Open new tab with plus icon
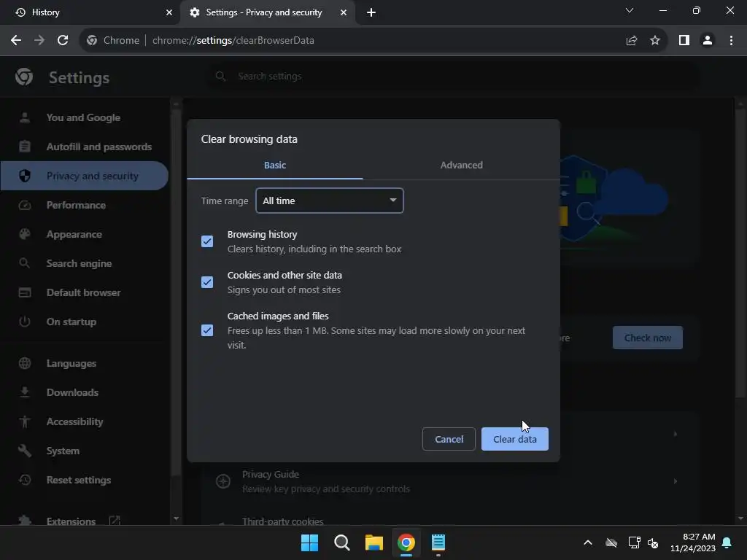 [x=371, y=12]
